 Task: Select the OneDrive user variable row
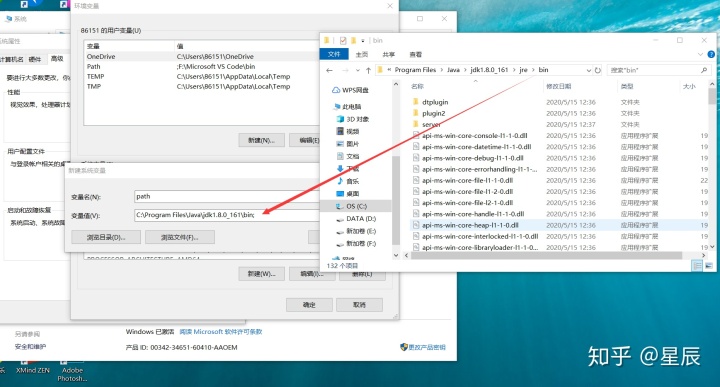point(202,56)
